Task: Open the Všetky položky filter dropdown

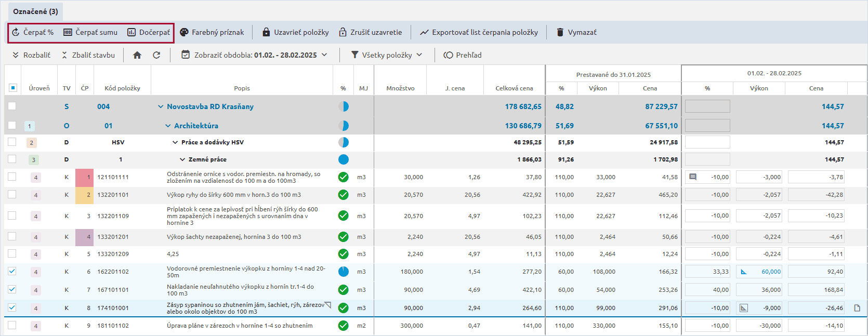Action: (x=387, y=55)
